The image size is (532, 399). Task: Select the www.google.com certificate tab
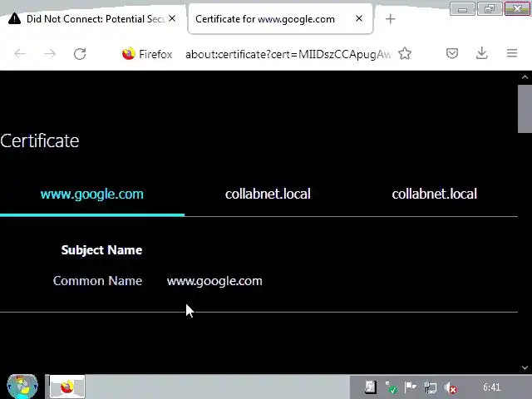[x=92, y=194]
